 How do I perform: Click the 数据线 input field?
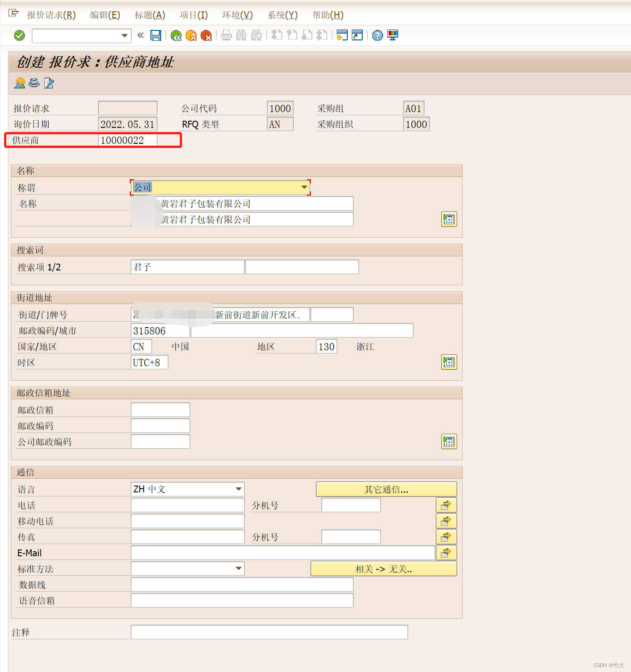(242, 584)
